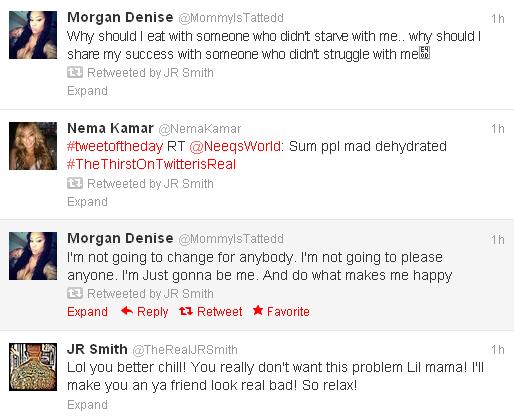Open Nema Kamar's profile picture
Screen dimensions: 514x417
(x=33, y=146)
